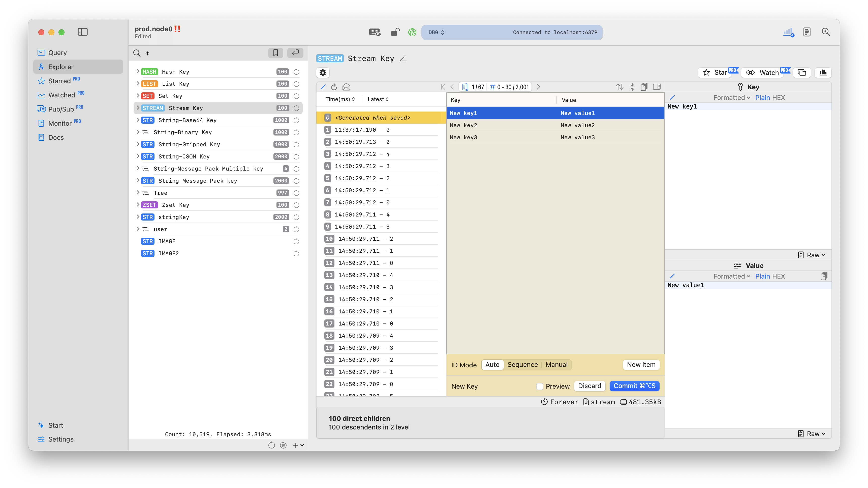Click the refresh icon in stream toolbar
This screenshot has height=488, width=868.
[334, 87]
